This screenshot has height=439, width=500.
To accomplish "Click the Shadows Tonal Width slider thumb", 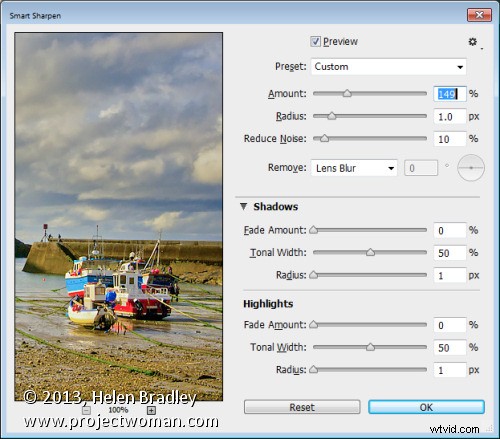I will click(370, 252).
